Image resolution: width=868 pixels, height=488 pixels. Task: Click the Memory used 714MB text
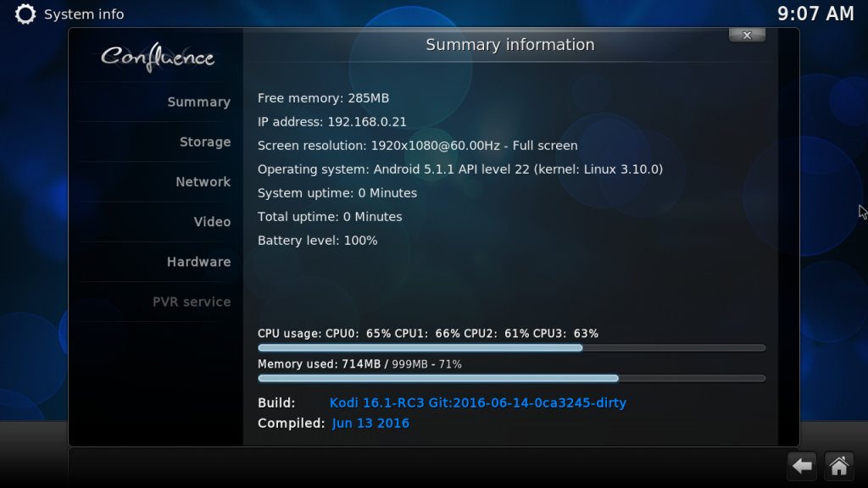click(359, 364)
